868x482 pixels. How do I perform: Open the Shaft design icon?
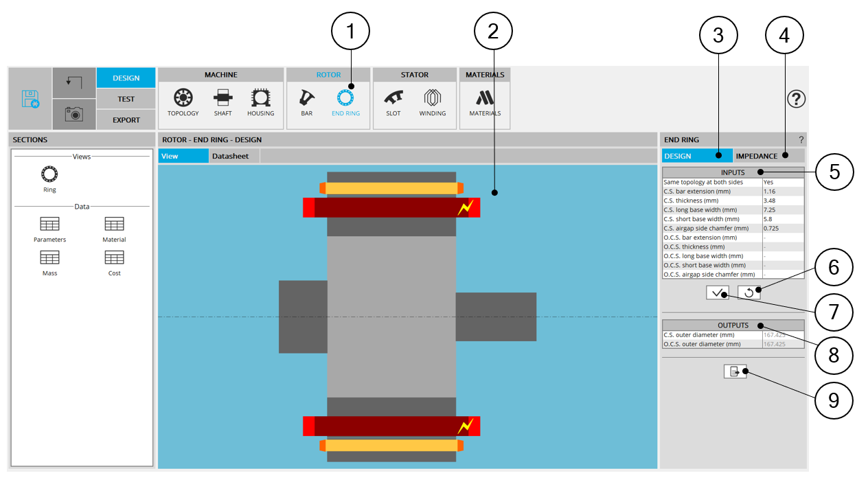pyautogui.click(x=222, y=102)
